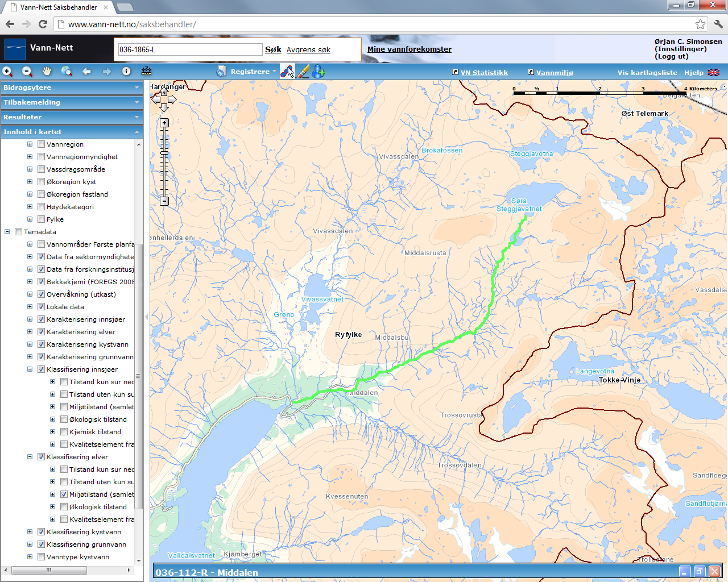Enable Vanntype kystvann checkbox
The image size is (728, 582).
pyautogui.click(x=41, y=557)
